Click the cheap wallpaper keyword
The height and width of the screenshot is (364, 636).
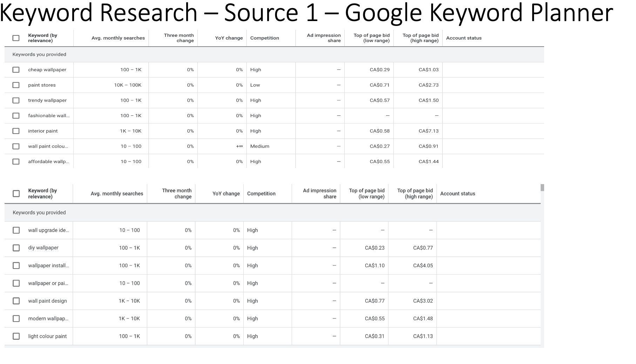(47, 70)
